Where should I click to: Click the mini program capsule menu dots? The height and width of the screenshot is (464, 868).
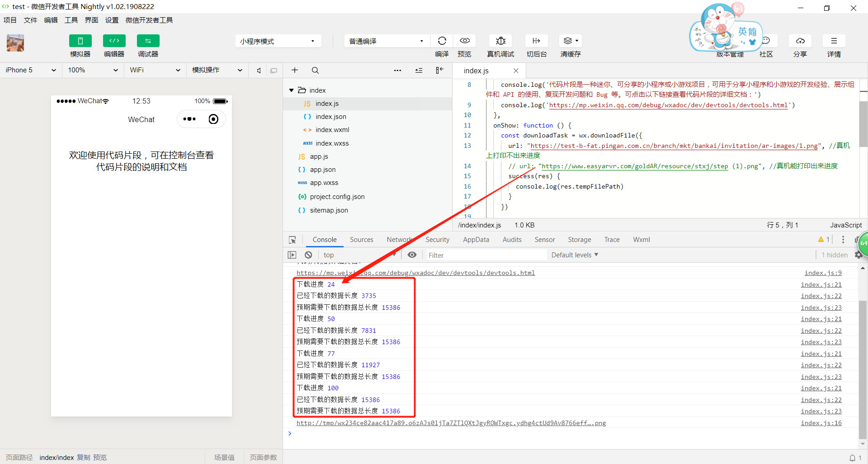point(189,119)
